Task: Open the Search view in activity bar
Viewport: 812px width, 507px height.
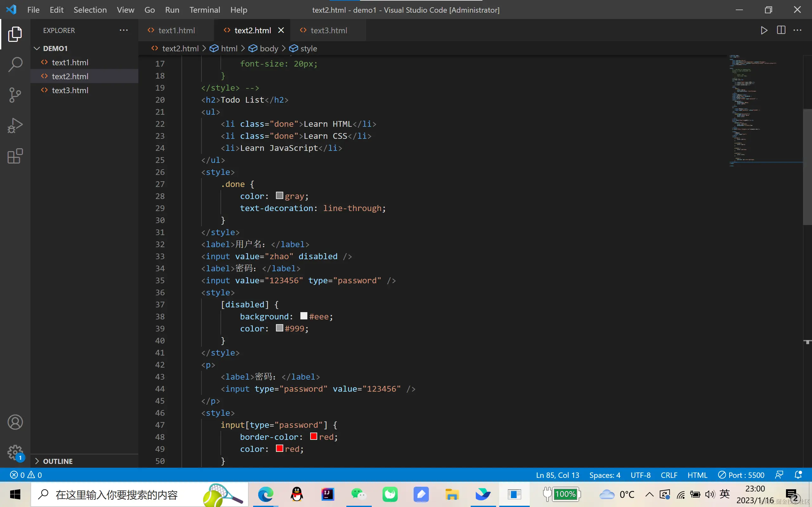Action: [15, 64]
